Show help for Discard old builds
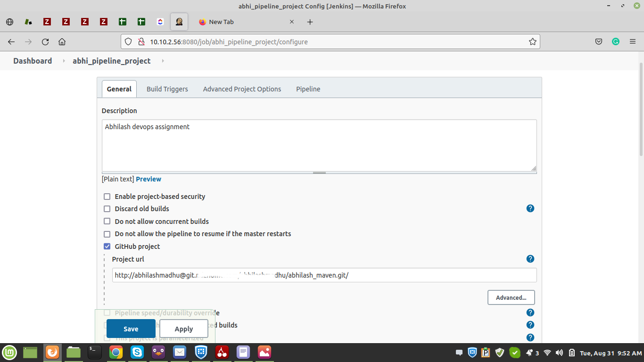The height and width of the screenshot is (362, 644). pos(530,208)
